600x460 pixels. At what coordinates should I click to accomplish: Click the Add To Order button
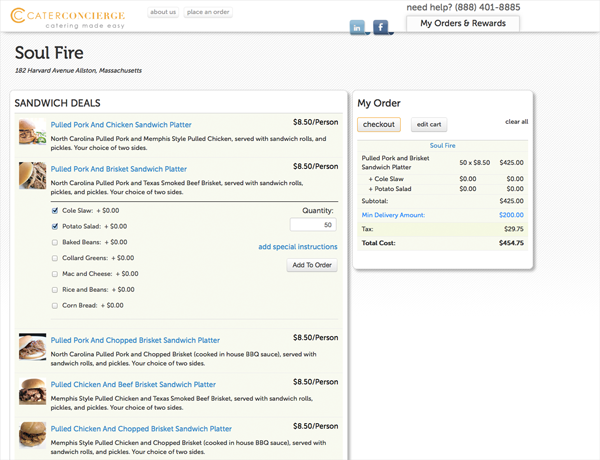pos(312,265)
